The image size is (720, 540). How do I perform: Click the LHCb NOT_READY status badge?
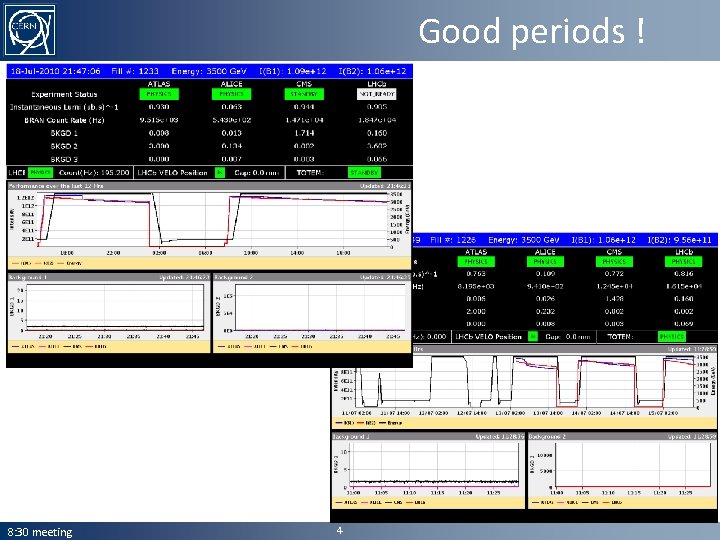click(377, 94)
